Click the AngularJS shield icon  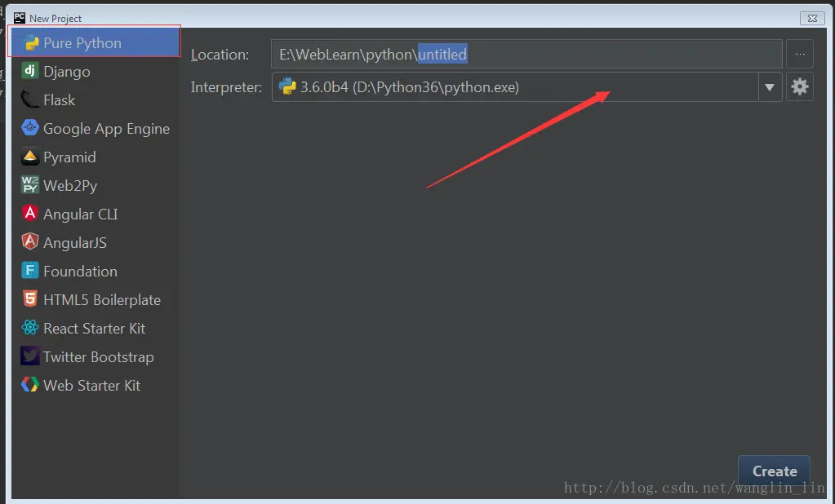pos(30,241)
